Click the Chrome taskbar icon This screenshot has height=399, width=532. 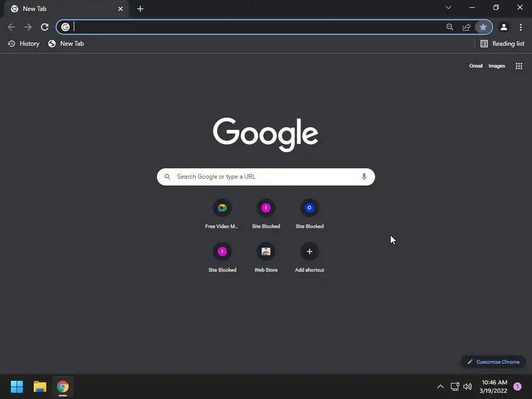[x=63, y=387]
